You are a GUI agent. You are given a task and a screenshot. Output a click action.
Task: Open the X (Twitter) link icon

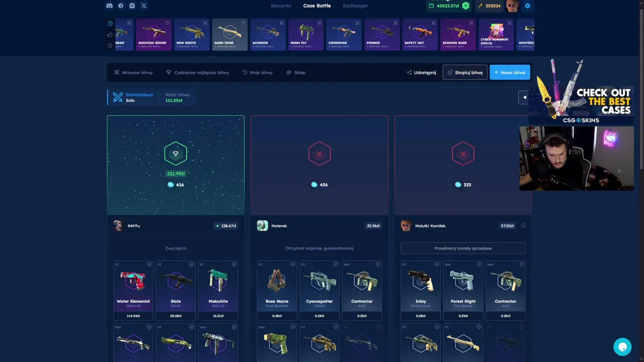click(x=144, y=6)
